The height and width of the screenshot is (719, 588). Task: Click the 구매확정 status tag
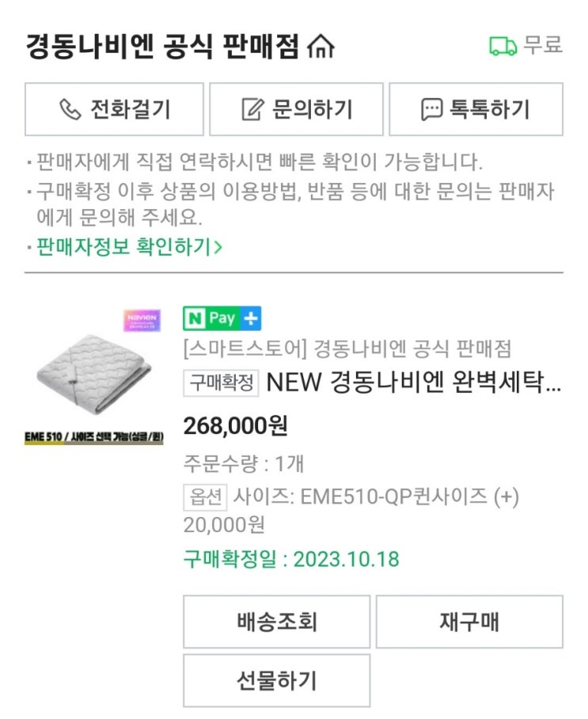(x=221, y=383)
